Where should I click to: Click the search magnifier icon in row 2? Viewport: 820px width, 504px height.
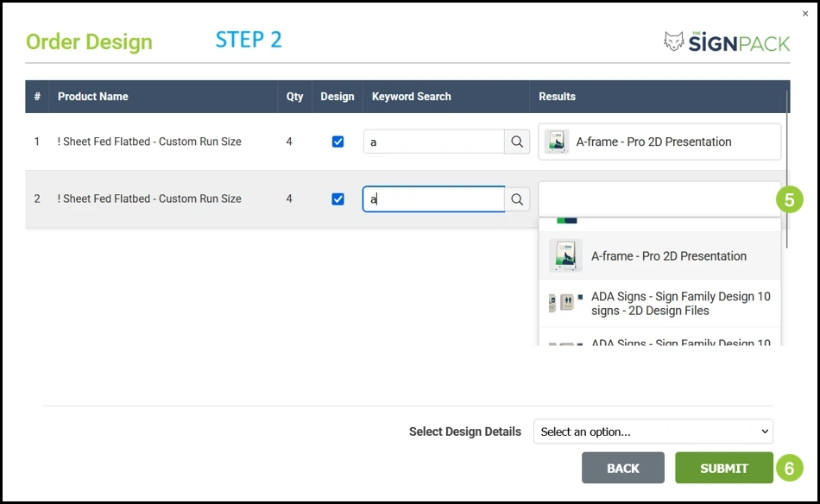click(517, 199)
